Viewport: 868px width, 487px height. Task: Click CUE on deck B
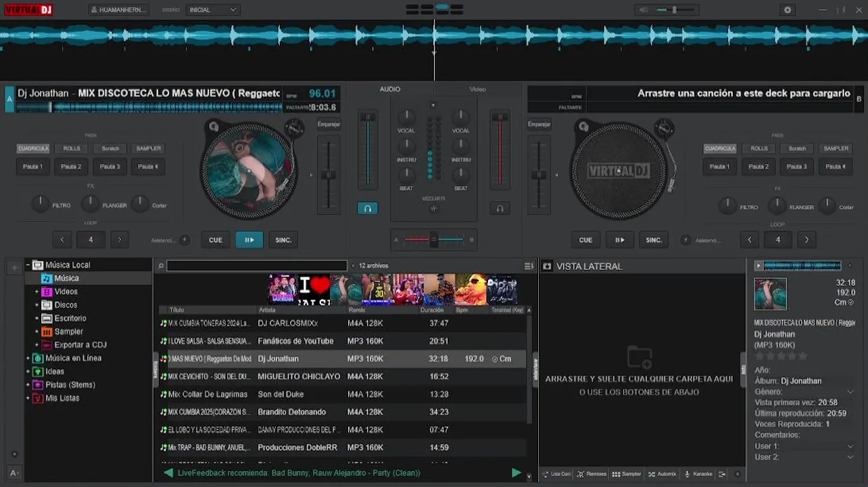pos(586,239)
